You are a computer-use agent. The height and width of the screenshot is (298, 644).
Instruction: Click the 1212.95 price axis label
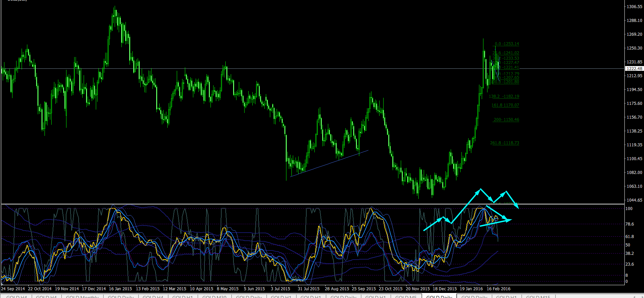[634, 76]
